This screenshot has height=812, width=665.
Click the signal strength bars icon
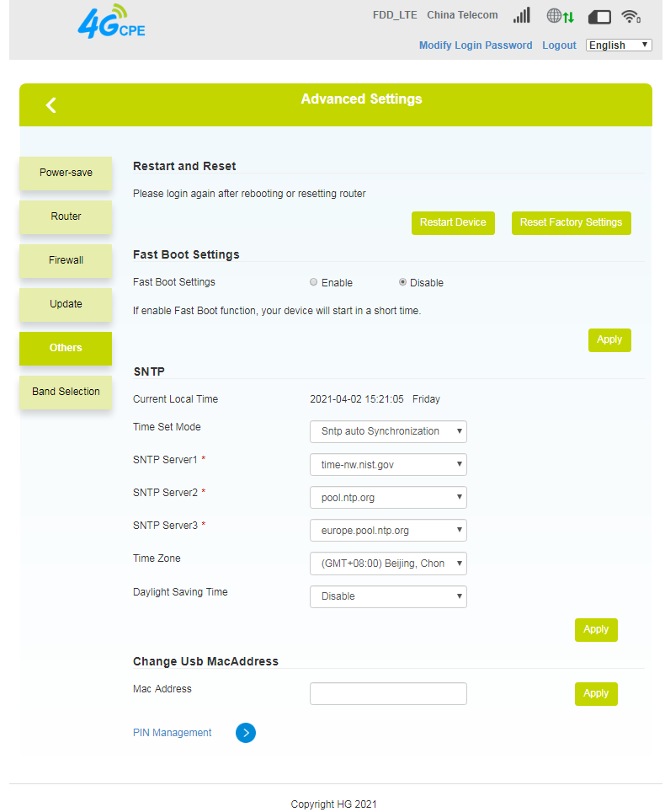coord(522,15)
